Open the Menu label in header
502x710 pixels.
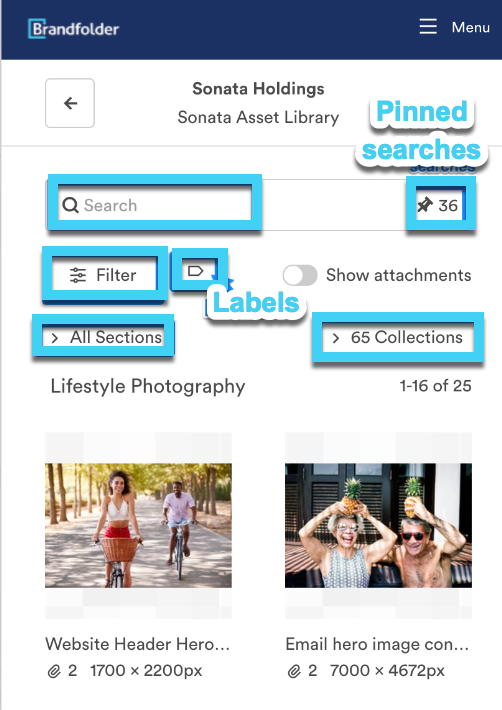471,27
